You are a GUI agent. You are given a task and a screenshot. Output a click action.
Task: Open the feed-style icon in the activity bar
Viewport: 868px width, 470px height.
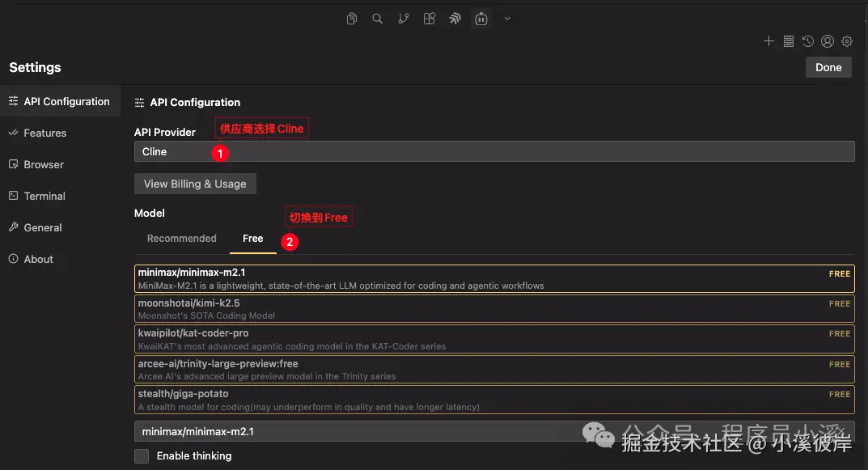(455, 19)
